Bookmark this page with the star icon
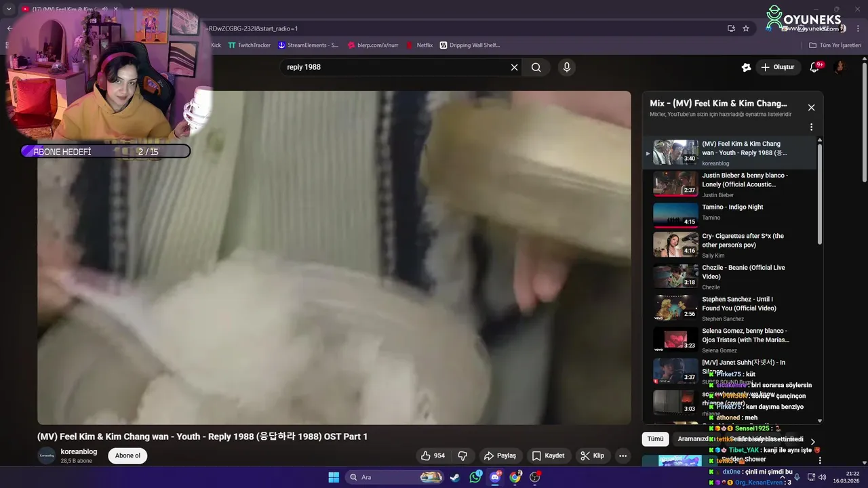The width and height of the screenshot is (868, 488). (746, 28)
